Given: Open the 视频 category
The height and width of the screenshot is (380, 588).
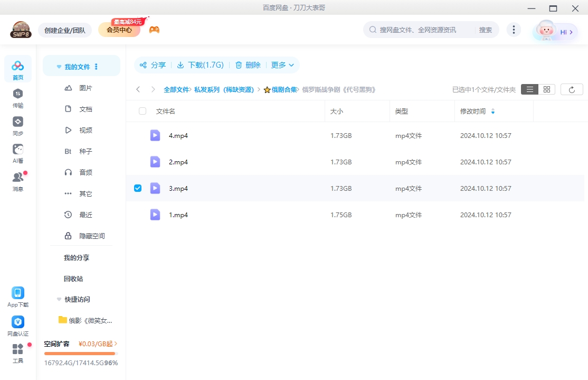Looking at the screenshot, I should [86, 130].
